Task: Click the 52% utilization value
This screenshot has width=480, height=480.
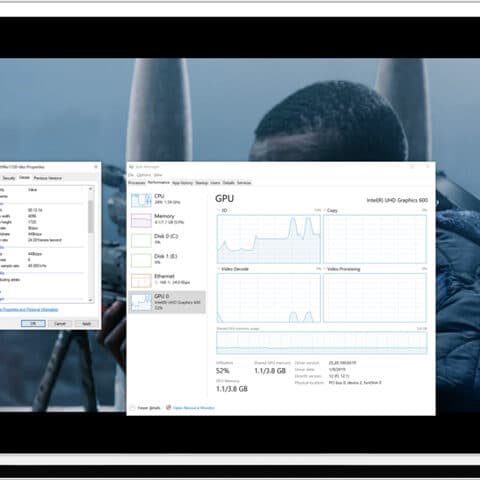Action: 223,371
